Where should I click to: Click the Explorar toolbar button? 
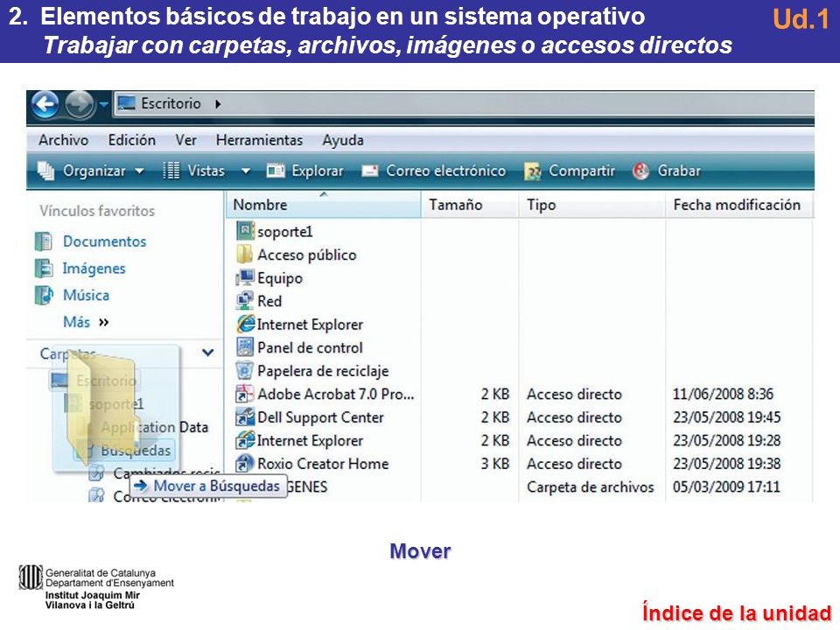tap(305, 171)
